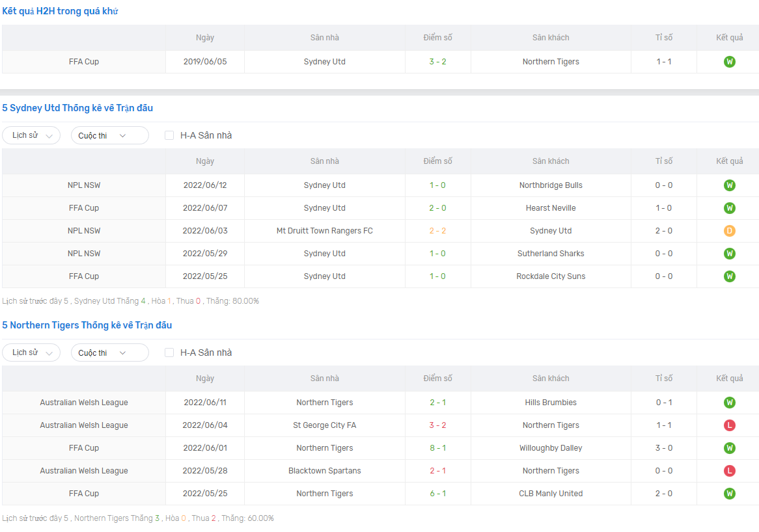Viewport: 759px width, 532px height.
Task: Click the W badge in the CLB Manly United row
Action: point(729,494)
